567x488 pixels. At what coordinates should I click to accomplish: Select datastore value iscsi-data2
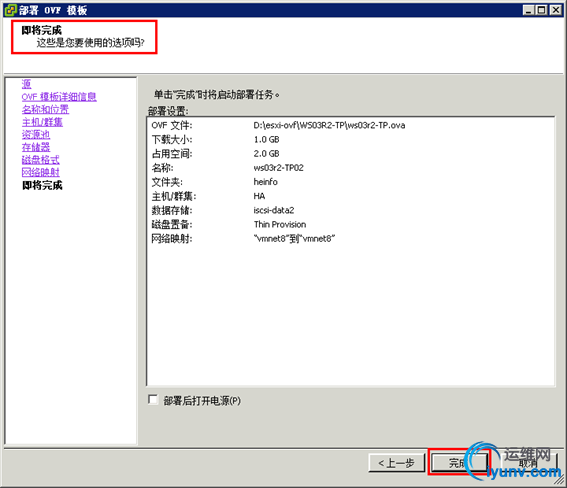(274, 210)
